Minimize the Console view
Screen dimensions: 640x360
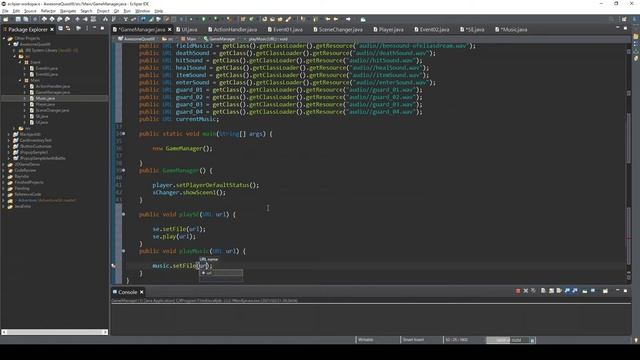click(x=618, y=291)
